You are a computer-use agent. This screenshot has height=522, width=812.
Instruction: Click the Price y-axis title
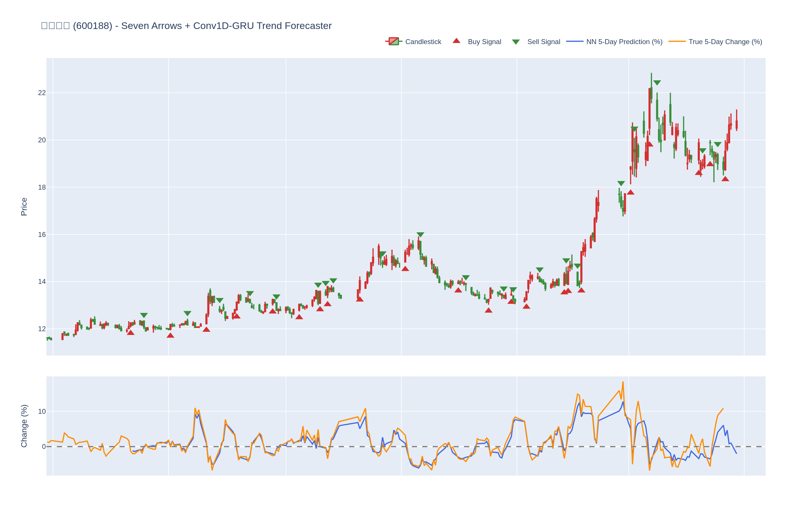tap(24, 206)
